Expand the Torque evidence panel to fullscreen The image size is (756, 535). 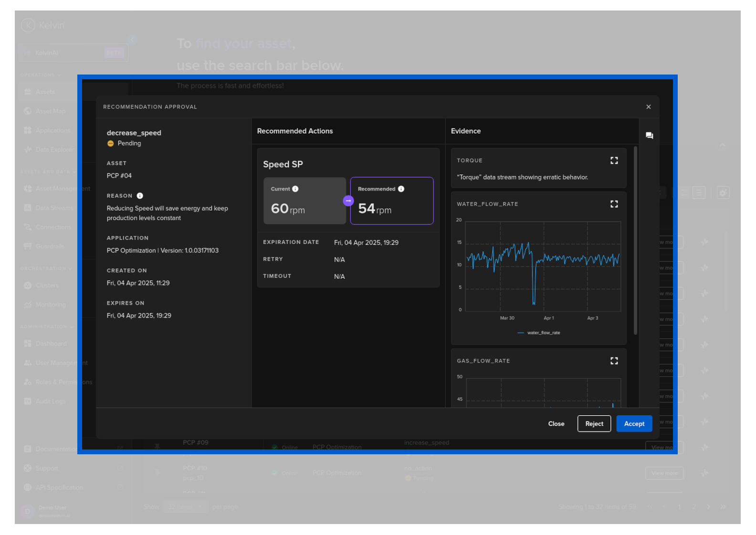tap(614, 160)
